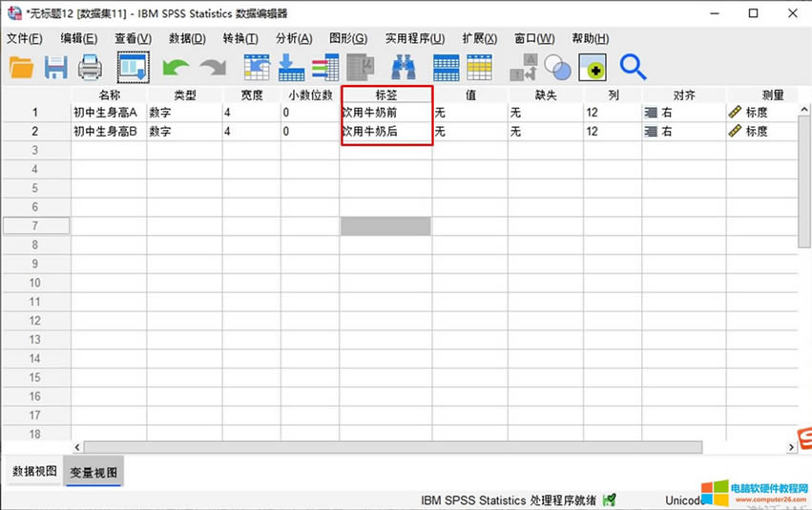
Task: Click the Open data document folder icon
Action: click(x=21, y=67)
